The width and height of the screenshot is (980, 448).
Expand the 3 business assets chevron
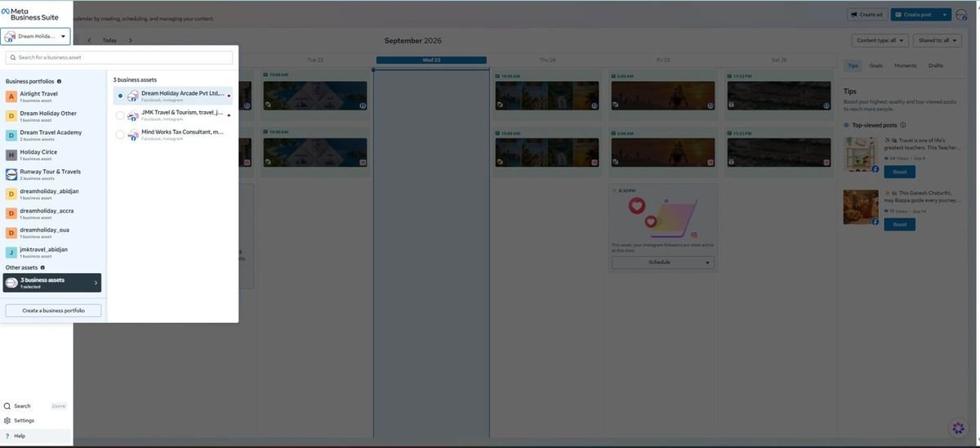(96, 283)
